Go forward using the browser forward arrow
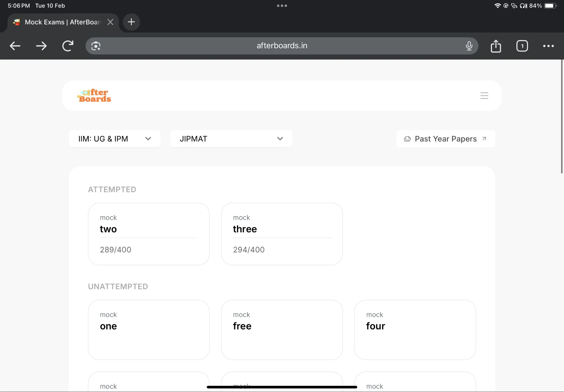This screenshot has height=392, width=564. click(x=41, y=46)
